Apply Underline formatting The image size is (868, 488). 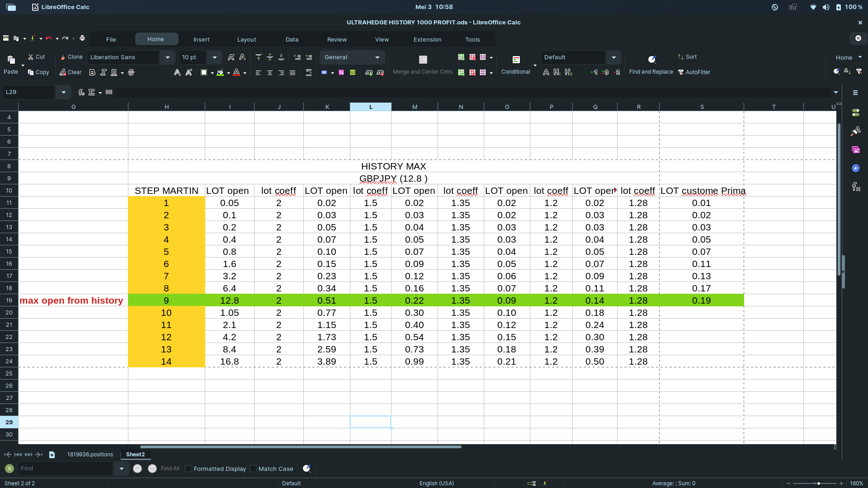[114, 72]
